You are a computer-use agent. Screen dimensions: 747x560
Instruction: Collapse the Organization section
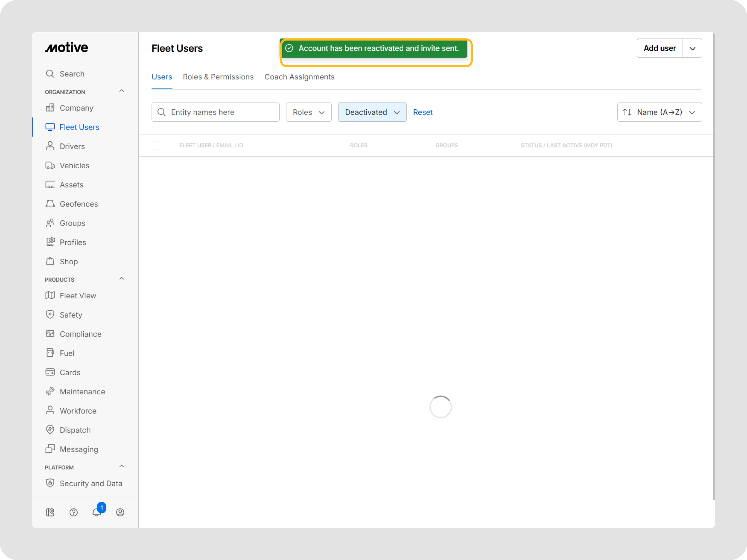point(122,91)
